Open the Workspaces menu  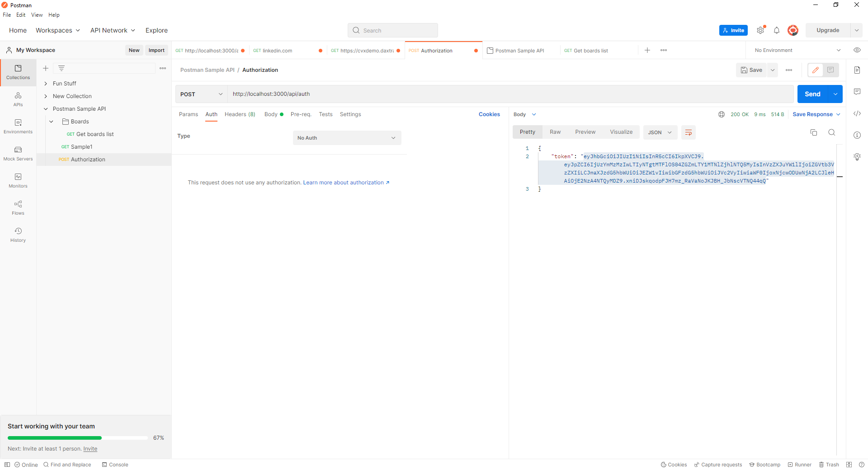coord(58,30)
